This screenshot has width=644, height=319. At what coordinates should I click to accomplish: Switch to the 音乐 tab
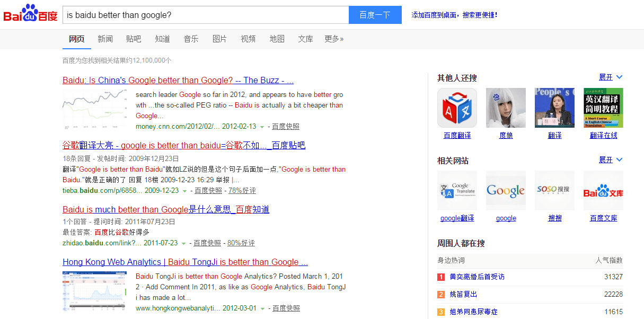click(191, 39)
